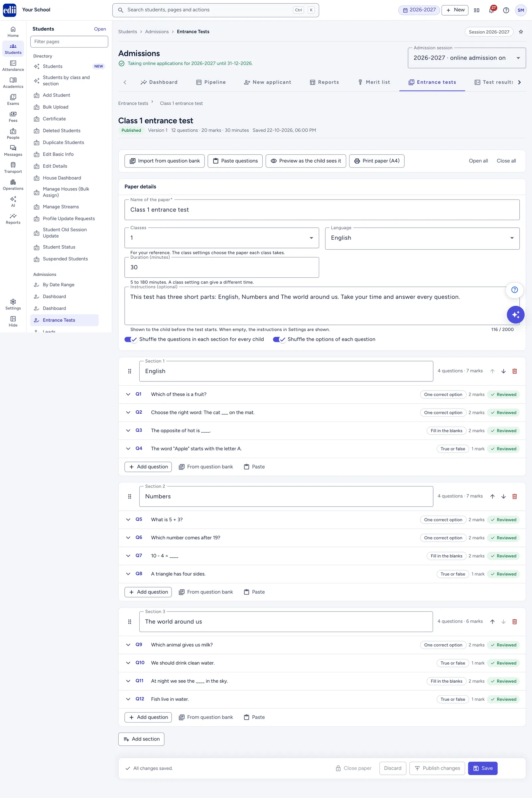Switch to the Merit list tab
The image size is (532, 798).
[374, 82]
